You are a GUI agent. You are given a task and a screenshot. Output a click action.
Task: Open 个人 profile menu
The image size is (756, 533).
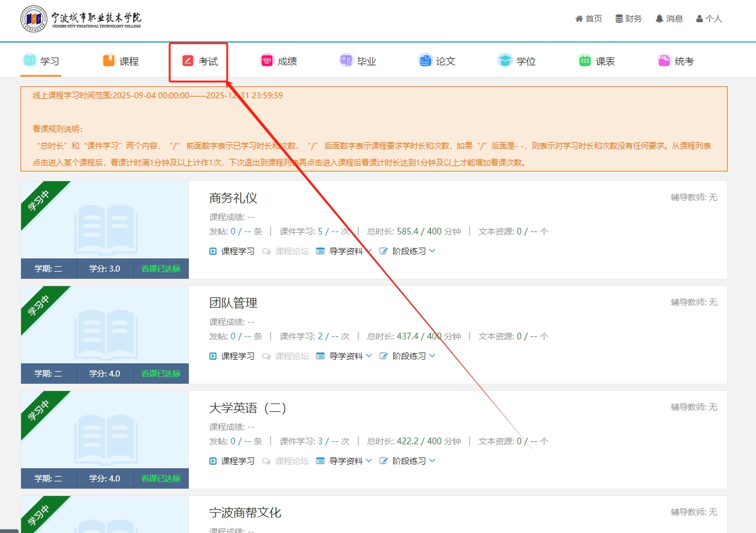709,19
